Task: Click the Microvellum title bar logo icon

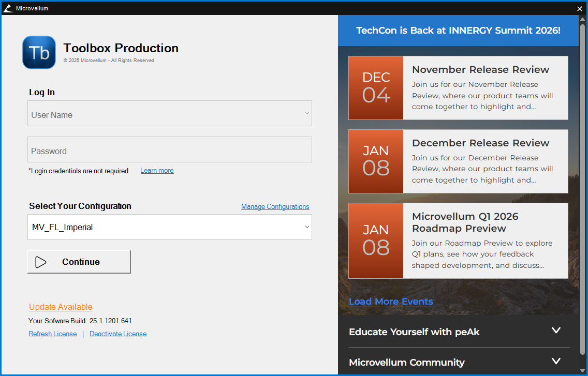Action: 8,8
